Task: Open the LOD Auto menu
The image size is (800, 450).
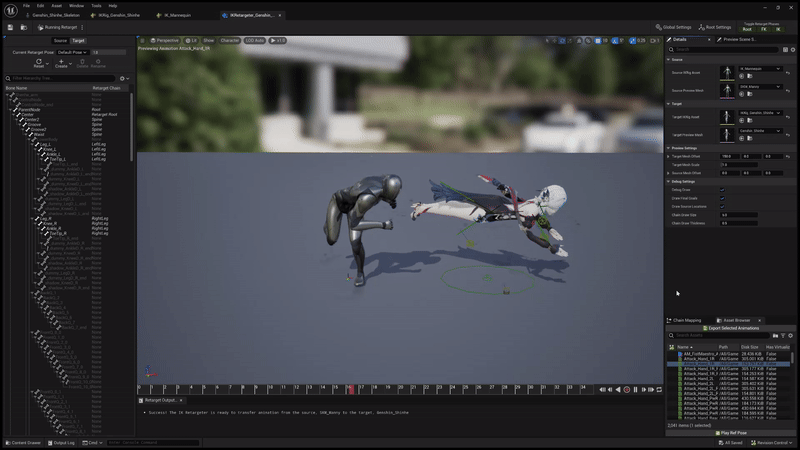Action: 255,40
